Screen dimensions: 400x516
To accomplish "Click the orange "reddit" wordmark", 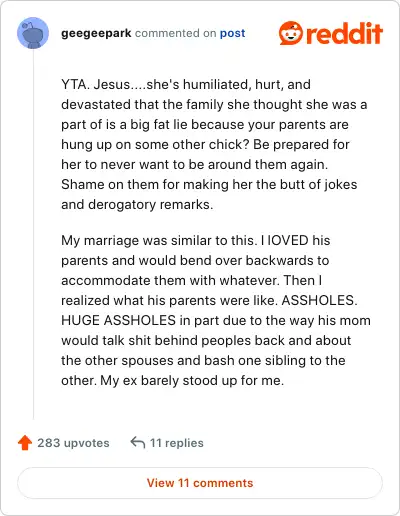I will 344,33.
